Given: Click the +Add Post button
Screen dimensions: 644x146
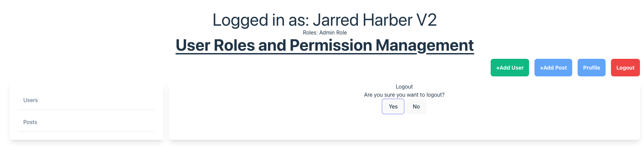Looking at the screenshot, I should [x=553, y=68].
